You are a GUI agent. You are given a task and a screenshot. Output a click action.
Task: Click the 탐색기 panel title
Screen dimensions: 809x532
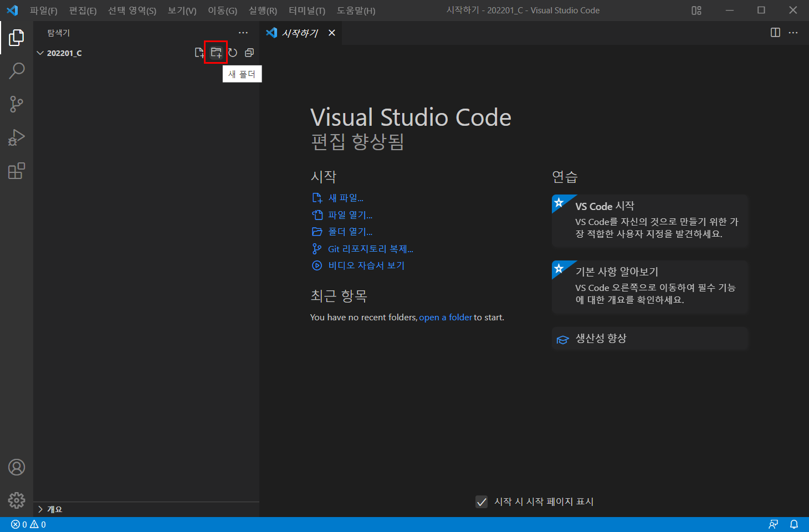pos(59,33)
